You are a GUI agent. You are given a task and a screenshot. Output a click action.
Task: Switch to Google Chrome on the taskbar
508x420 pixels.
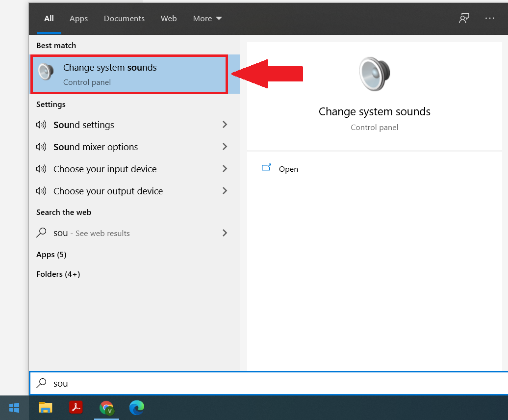tap(106, 408)
